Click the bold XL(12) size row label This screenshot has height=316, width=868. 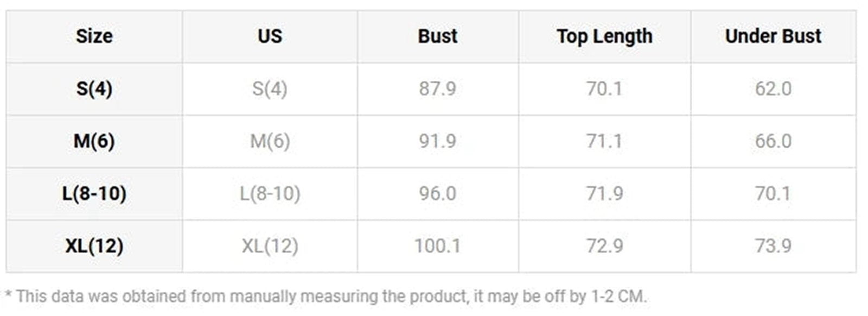94,246
